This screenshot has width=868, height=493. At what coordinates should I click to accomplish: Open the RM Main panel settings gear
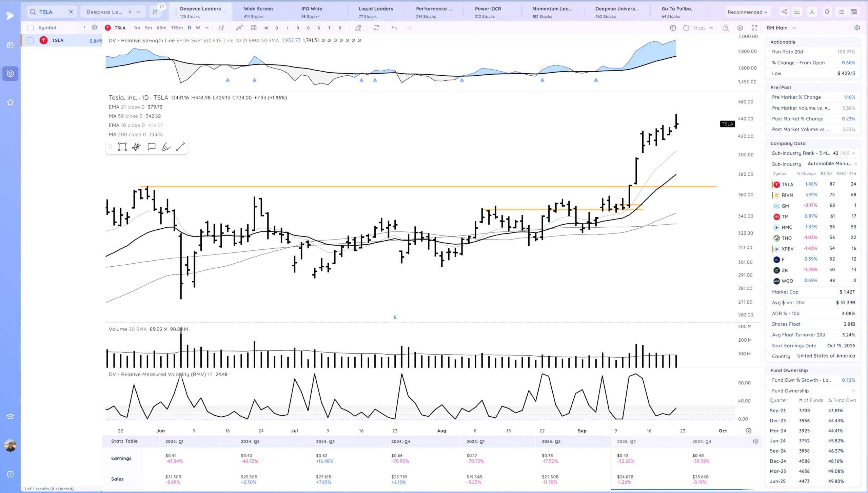tap(857, 28)
